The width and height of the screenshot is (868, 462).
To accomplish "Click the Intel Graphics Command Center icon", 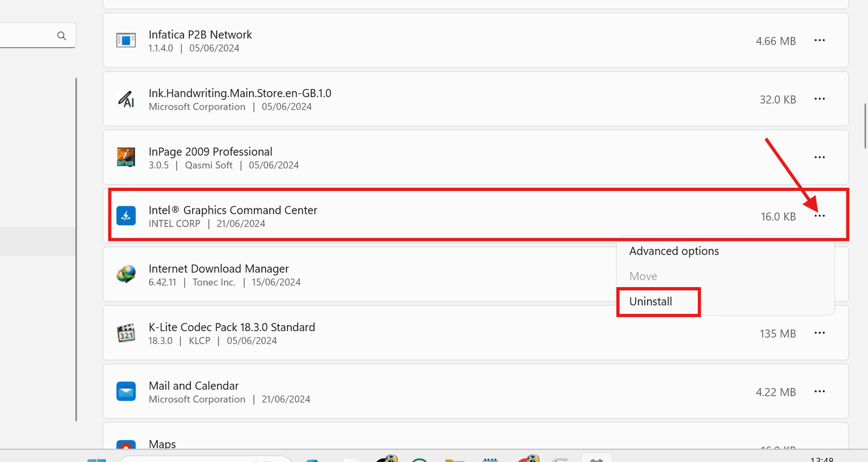I will pyautogui.click(x=126, y=216).
